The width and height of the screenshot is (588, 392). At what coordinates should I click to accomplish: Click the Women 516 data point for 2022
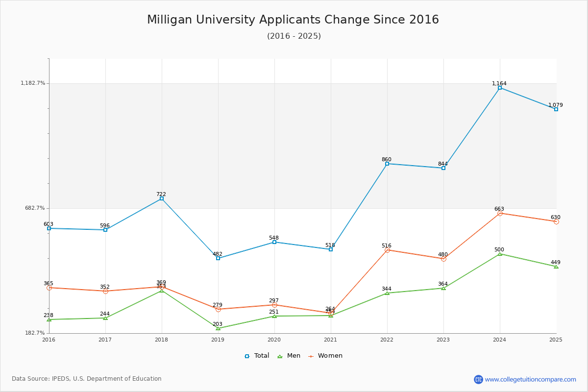(387, 250)
